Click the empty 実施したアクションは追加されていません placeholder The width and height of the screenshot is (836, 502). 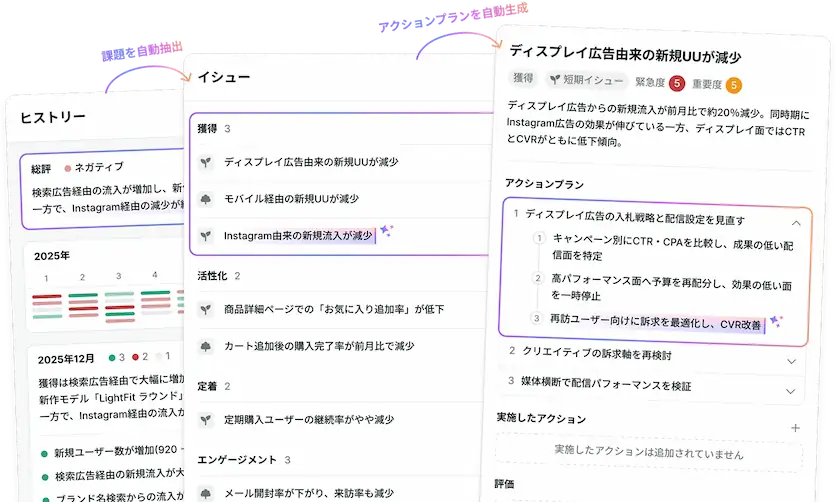(648, 454)
